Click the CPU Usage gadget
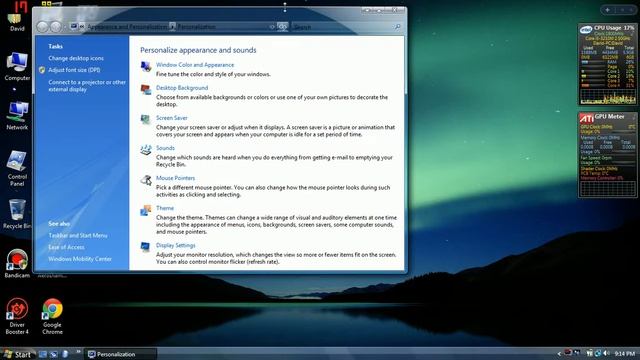640x360 pixels. click(607, 64)
